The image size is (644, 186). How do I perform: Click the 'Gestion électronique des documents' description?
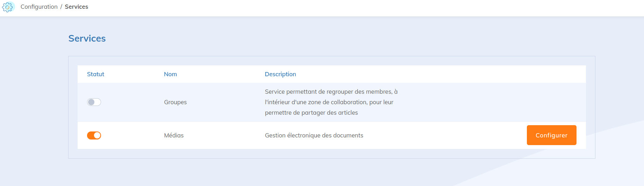coord(314,135)
